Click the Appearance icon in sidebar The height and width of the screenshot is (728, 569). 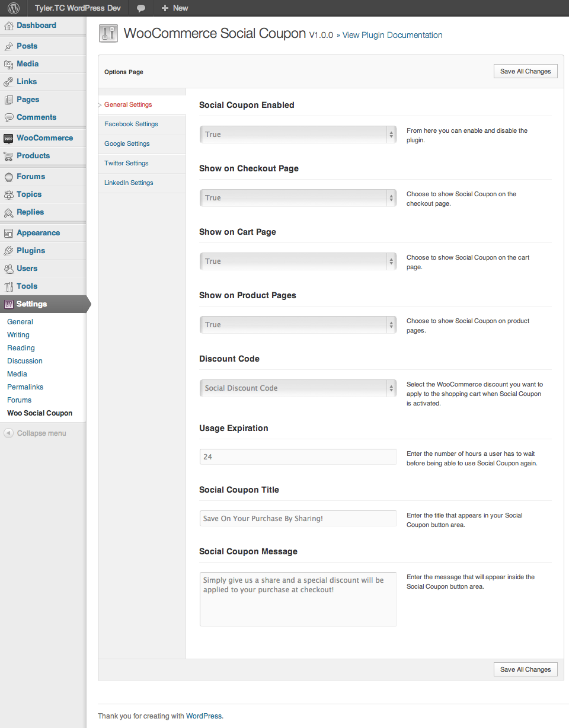(x=9, y=233)
